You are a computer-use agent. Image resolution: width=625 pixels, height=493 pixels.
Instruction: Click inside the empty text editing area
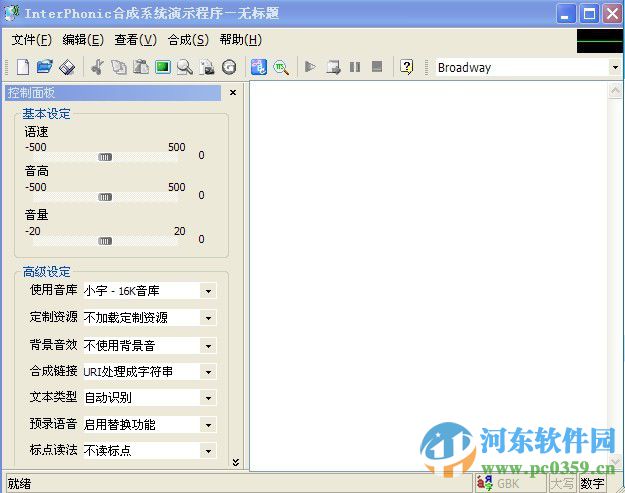(x=429, y=276)
